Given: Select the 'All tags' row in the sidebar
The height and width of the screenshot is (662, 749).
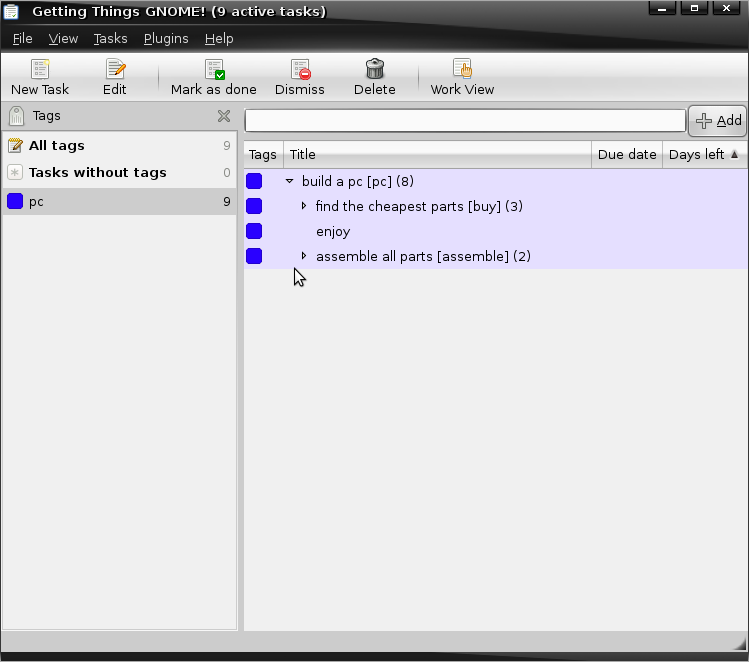Looking at the screenshot, I should (x=119, y=145).
